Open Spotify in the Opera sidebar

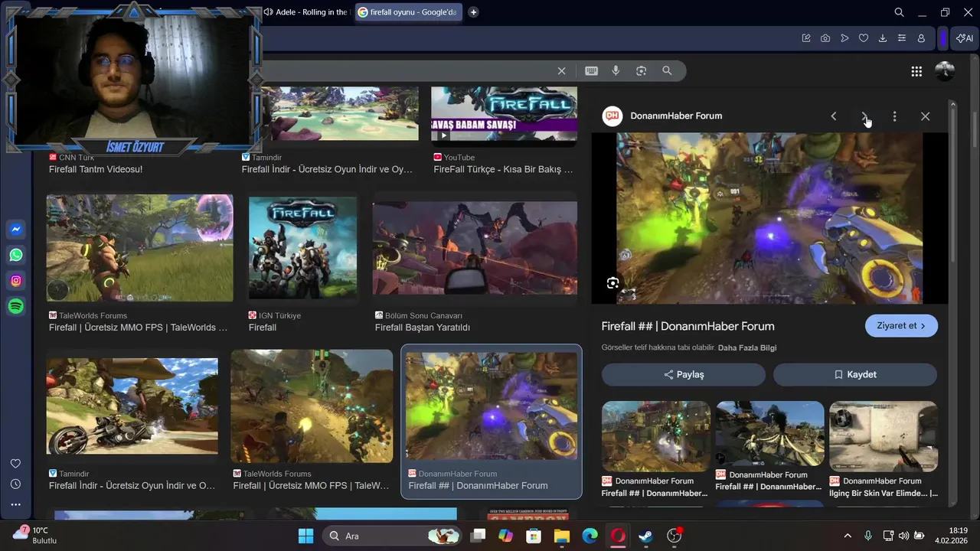pos(16,306)
